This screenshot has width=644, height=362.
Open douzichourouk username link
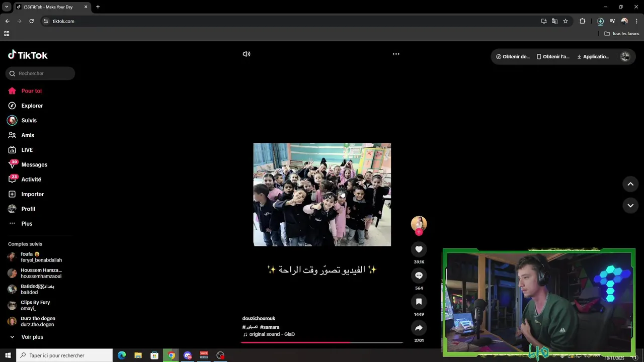pos(259,318)
